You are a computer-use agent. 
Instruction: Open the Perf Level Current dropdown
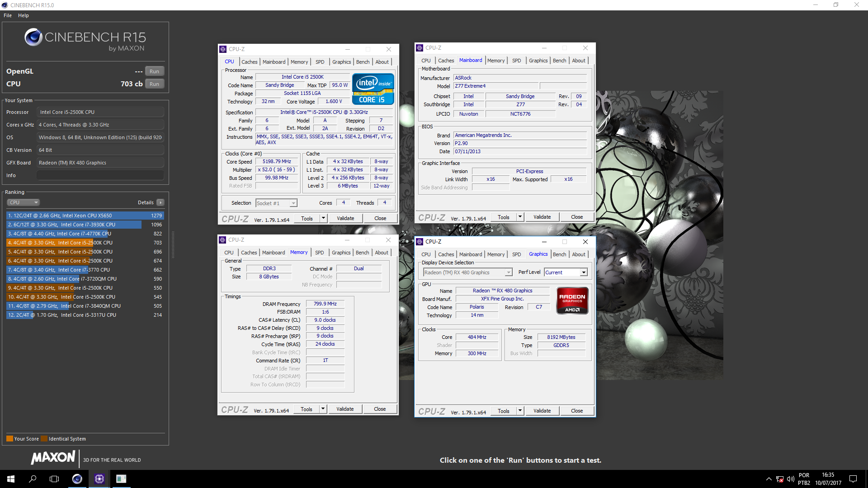pyautogui.click(x=566, y=272)
